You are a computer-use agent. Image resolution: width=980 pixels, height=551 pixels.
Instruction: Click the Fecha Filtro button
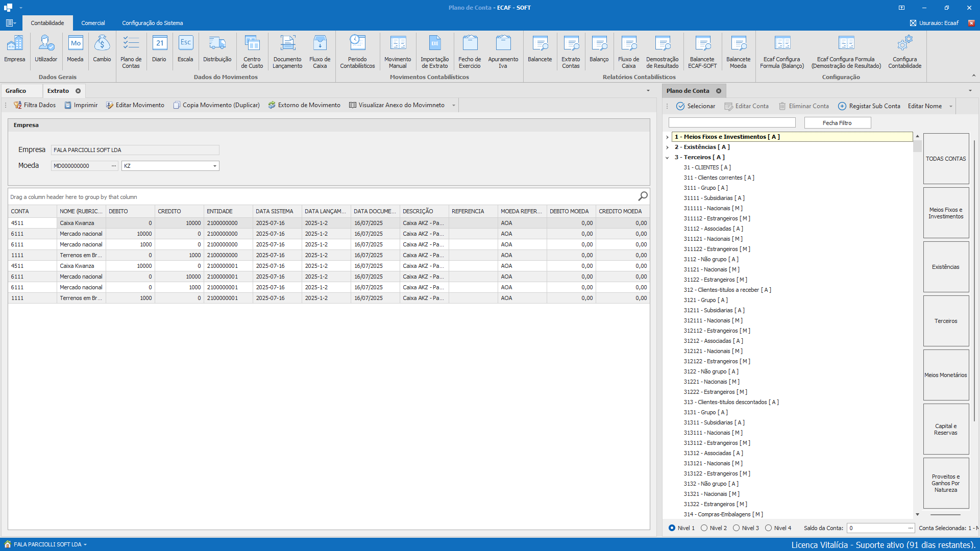coord(837,123)
